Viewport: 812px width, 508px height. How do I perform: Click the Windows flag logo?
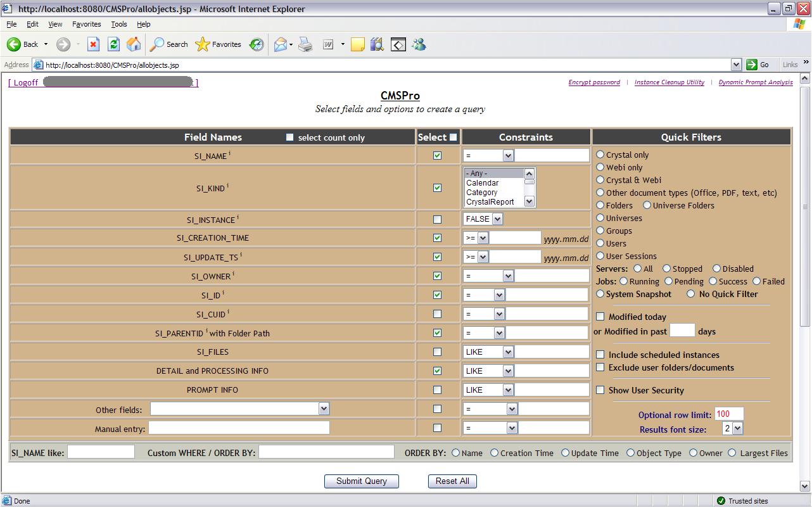(799, 24)
